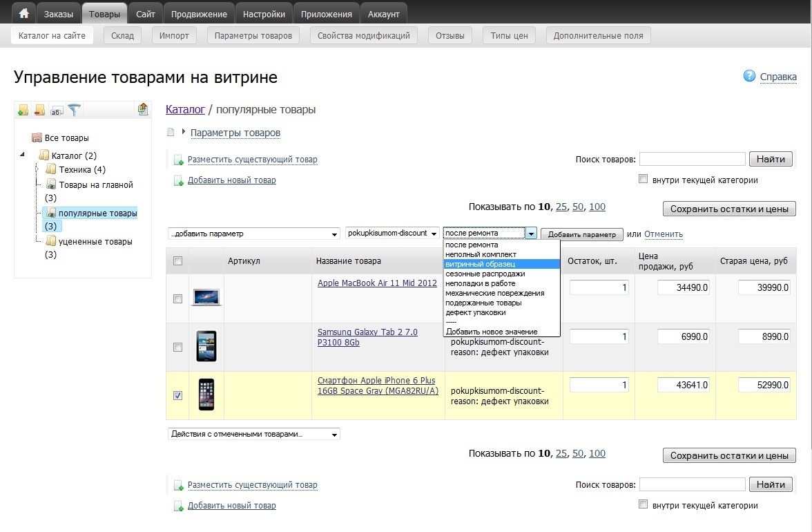The height and width of the screenshot is (532, 812).
Task: Click the delete category folder icon
Action: (39, 110)
